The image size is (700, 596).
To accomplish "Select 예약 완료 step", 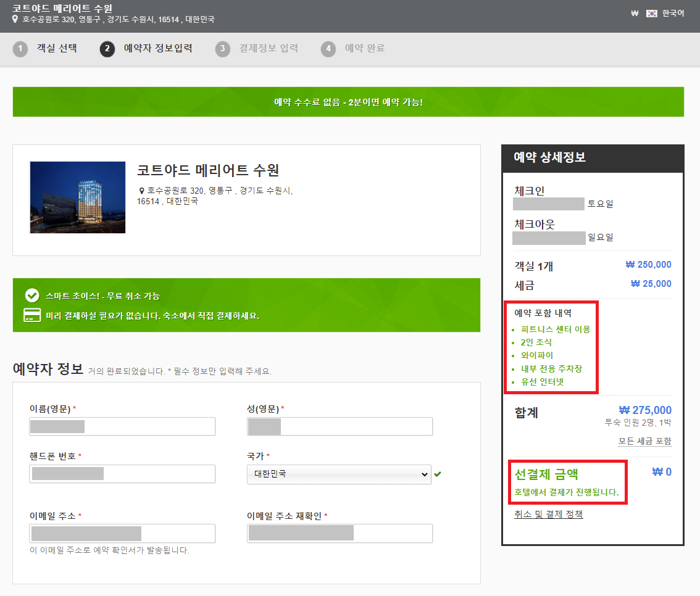I will (x=365, y=48).
